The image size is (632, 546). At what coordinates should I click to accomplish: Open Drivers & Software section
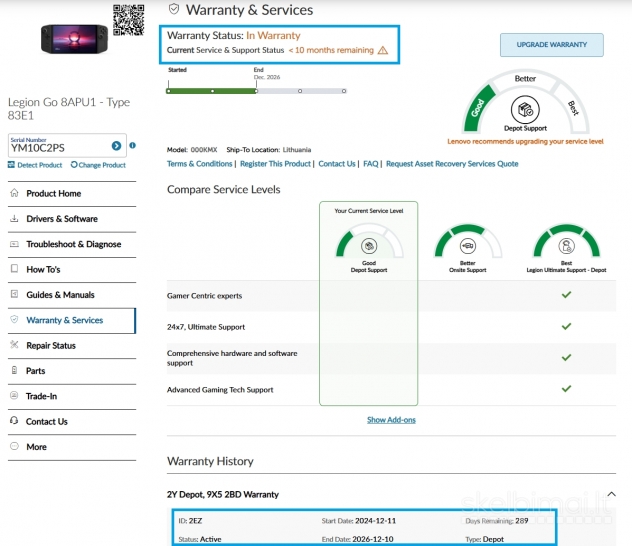click(61, 219)
